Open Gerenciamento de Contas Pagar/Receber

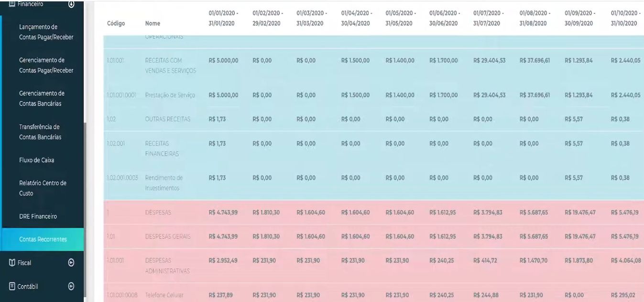46,66
